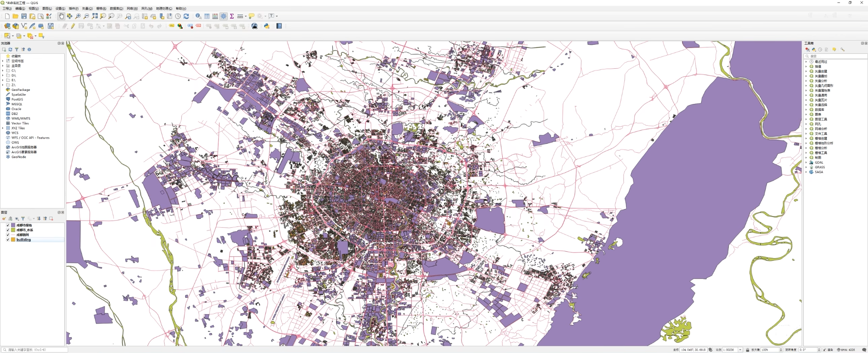Open the Python console icon
The height and width of the screenshot is (353, 868).
pos(267,26)
